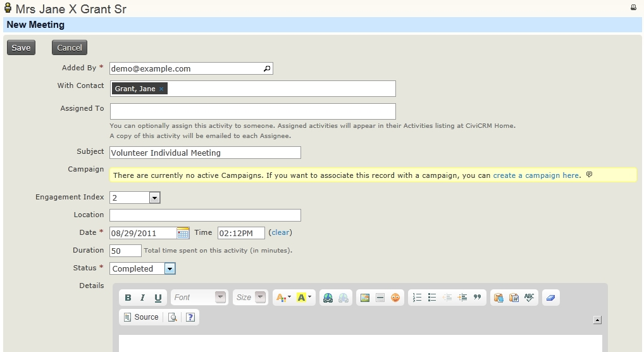
Task: Insert a numbered list
Action: tap(417, 298)
